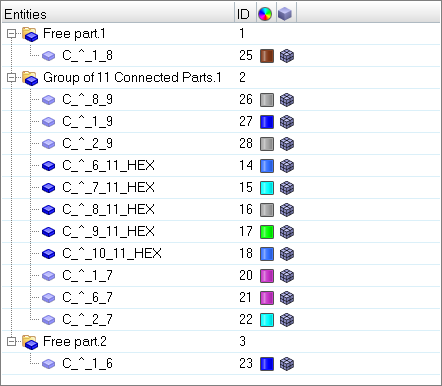Screen dimensions: 442x386
Task: Open the gray color swatch for C_^_8_9
Action: (267, 100)
